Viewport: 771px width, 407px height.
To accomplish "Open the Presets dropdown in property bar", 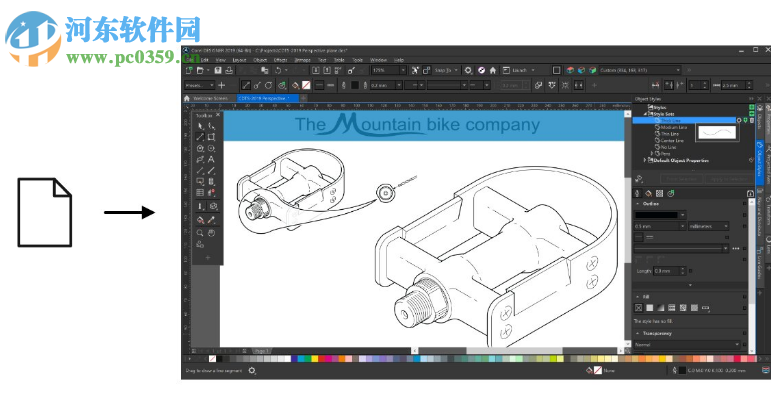I will [212, 85].
